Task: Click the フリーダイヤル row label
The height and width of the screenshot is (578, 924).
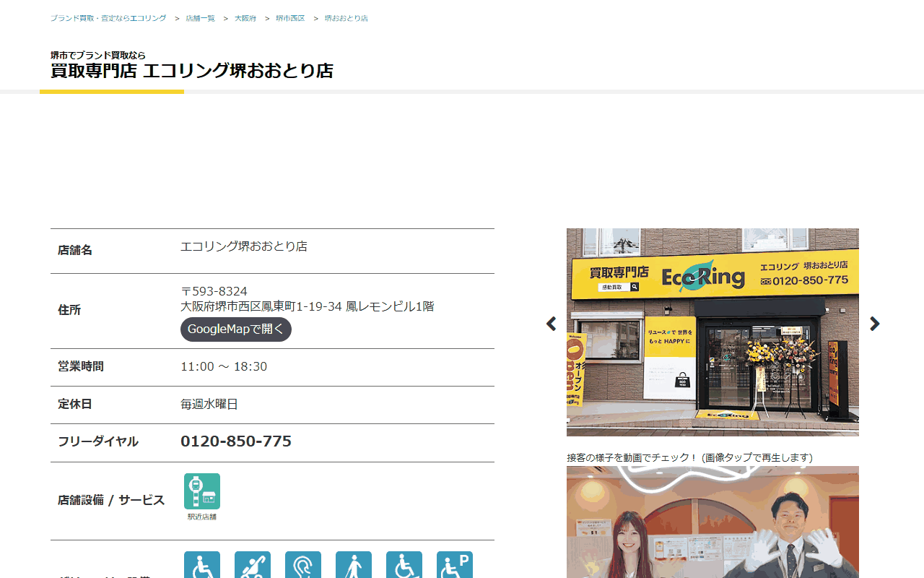Action: (98, 441)
